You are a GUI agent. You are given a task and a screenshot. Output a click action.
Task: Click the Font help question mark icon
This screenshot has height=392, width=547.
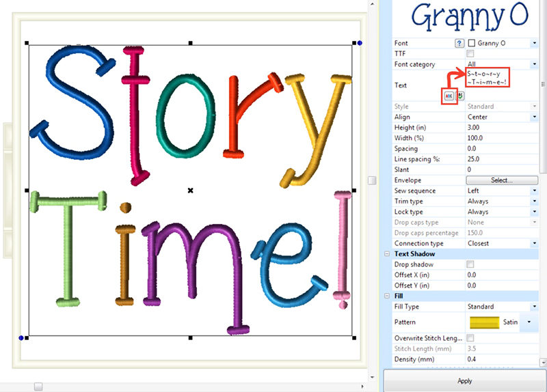pyautogui.click(x=459, y=43)
